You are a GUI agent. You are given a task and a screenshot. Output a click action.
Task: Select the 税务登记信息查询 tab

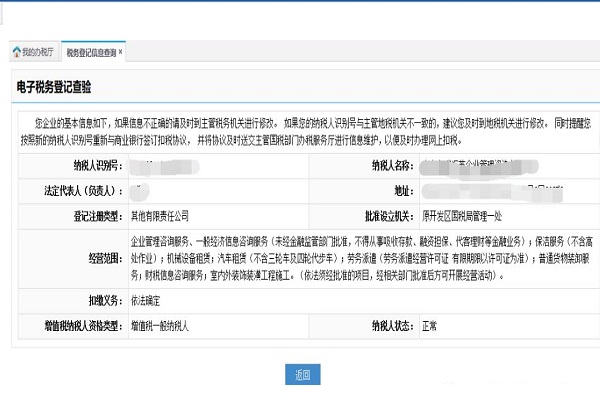pos(90,51)
